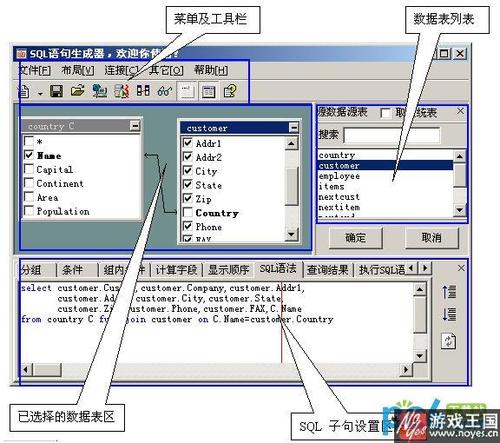
Task: Check the Population field checkbox
Action: coord(29,211)
